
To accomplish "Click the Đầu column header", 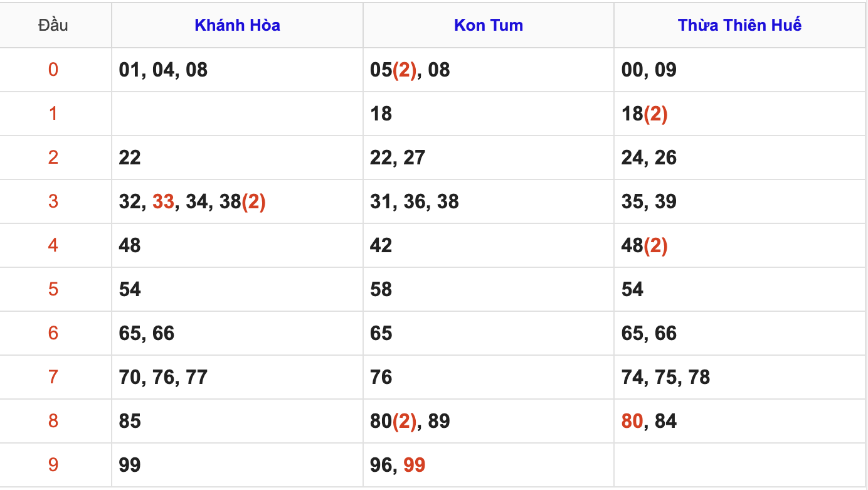I will (x=53, y=25).
